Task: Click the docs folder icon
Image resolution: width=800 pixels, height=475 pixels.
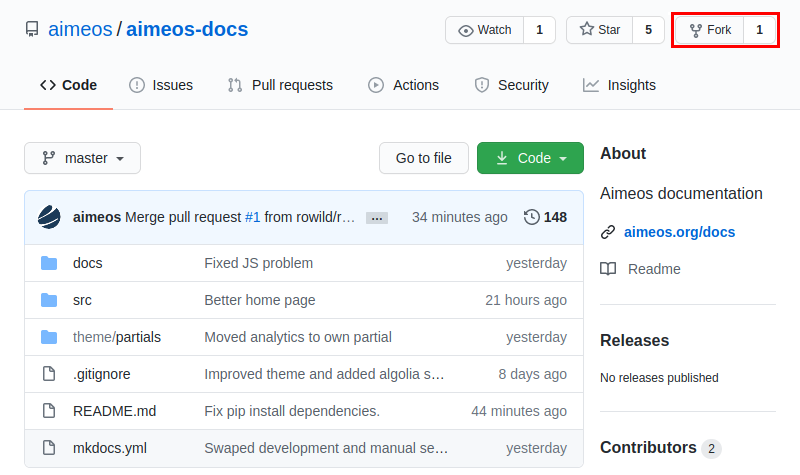Action: pyautogui.click(x=49, y=263)
